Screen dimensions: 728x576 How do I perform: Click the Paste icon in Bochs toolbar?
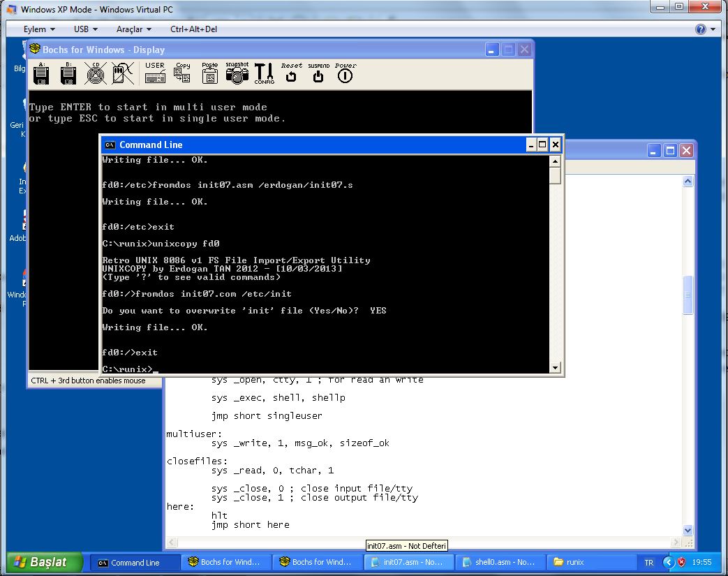tap(210, 73)
